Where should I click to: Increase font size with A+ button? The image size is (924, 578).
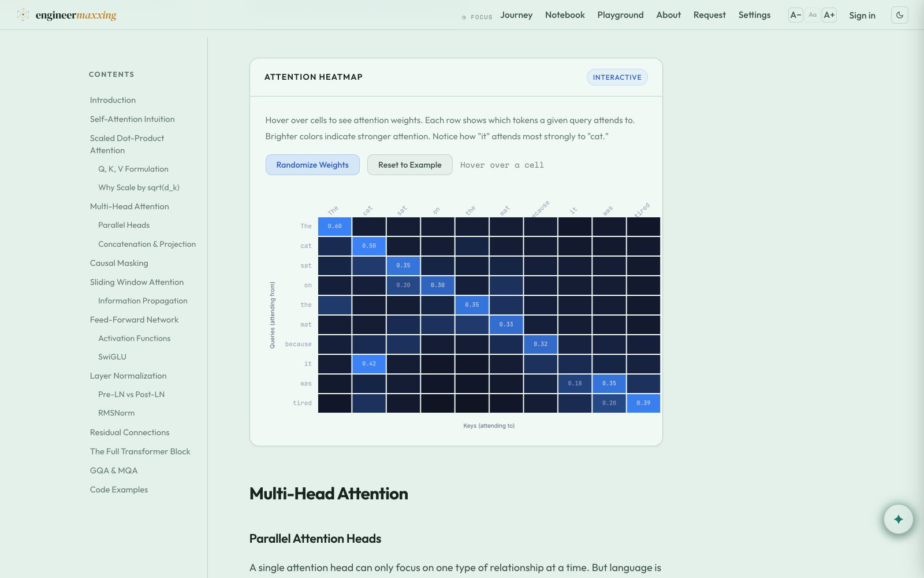tap(829, 15)
